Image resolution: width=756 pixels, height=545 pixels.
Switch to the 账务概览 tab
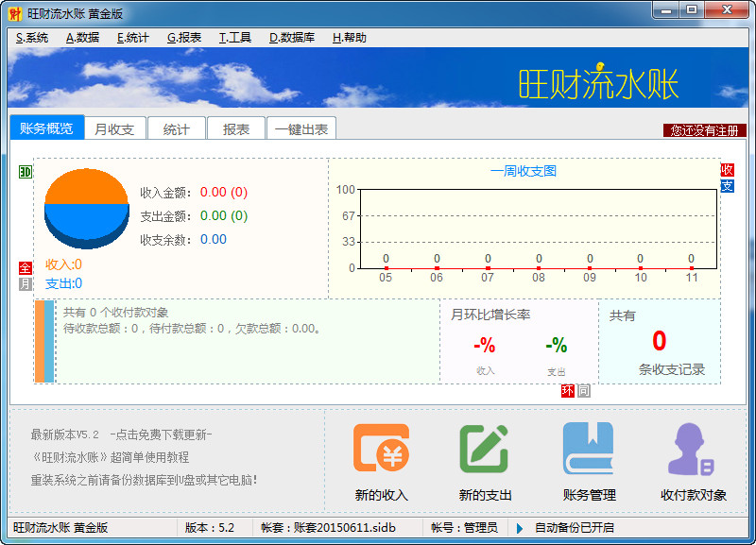(46, 128)
